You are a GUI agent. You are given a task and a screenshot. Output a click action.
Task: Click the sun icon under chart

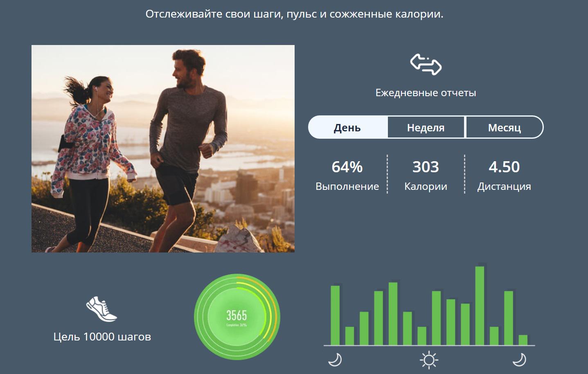pyautogui.click(x=429, y=360)
